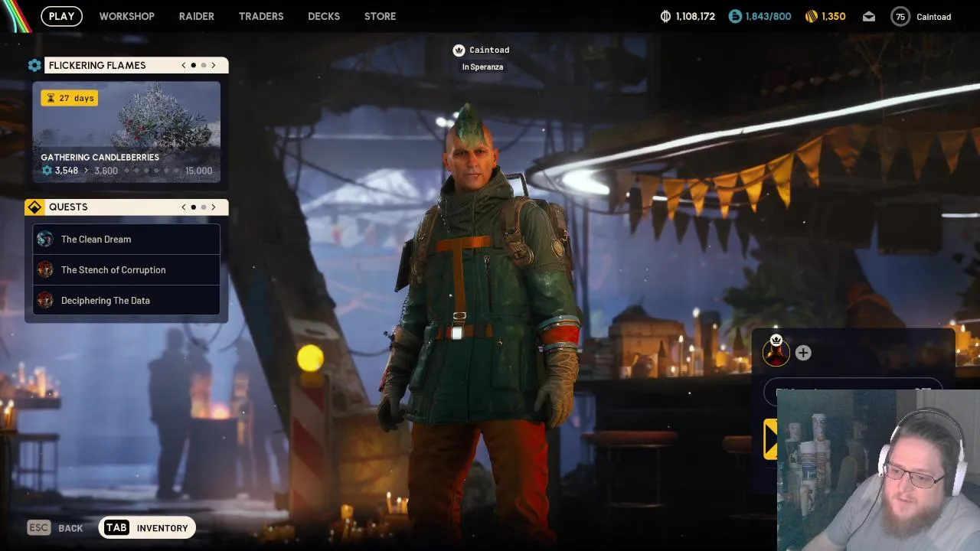
Task: Go to previous Quests page arrow
Action: pos(184,207)
